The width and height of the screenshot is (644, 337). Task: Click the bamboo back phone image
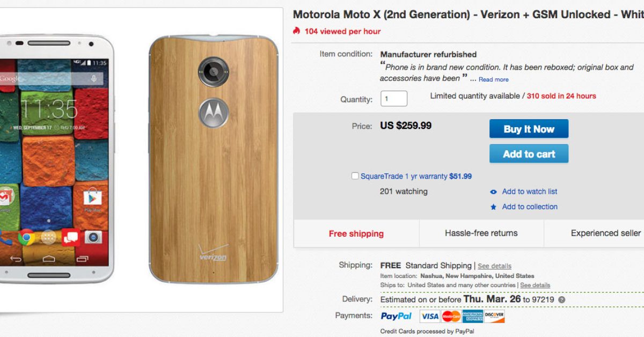214,159
